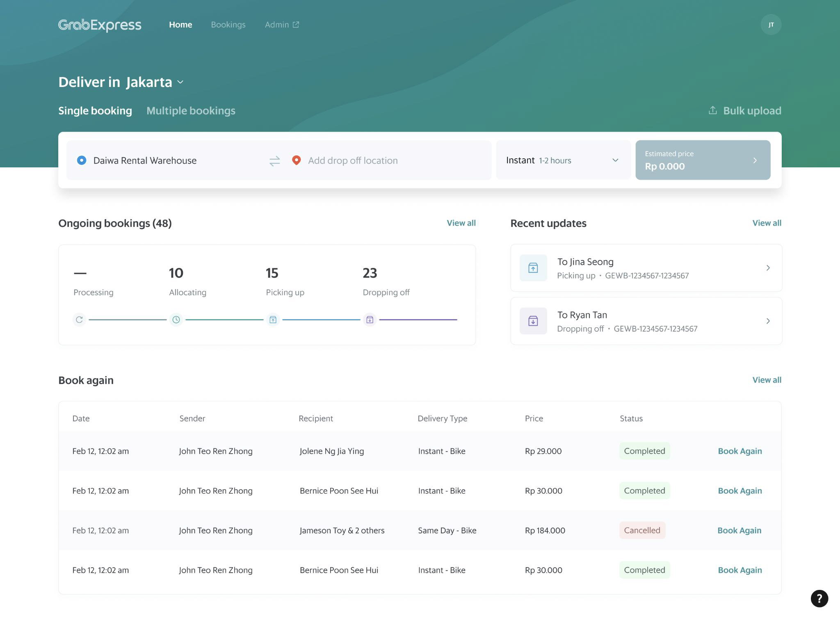Click Book Again for Jolene Ng Jia Ying

tap(740, 451)
